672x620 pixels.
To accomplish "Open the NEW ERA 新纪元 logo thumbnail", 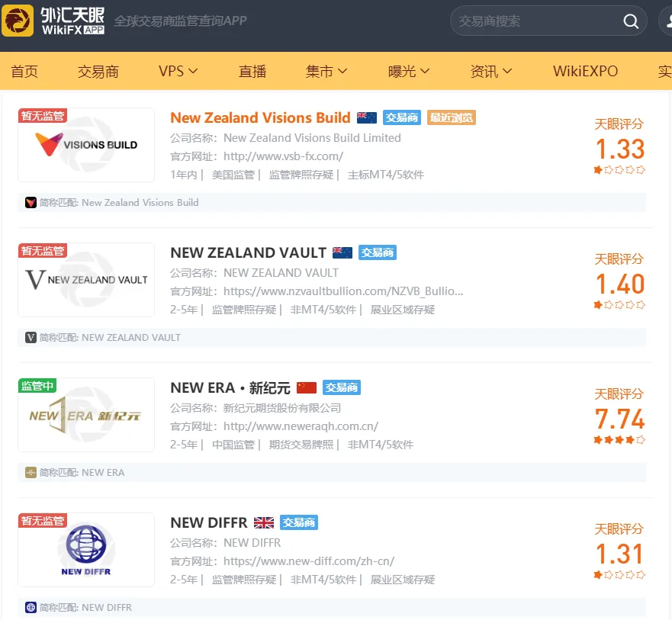I will [86, 415].
